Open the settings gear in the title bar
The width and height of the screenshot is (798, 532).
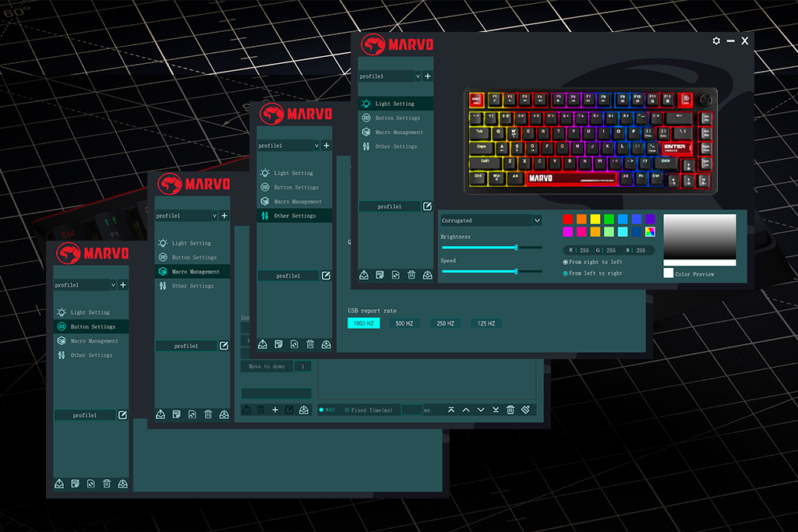point(716,41)
